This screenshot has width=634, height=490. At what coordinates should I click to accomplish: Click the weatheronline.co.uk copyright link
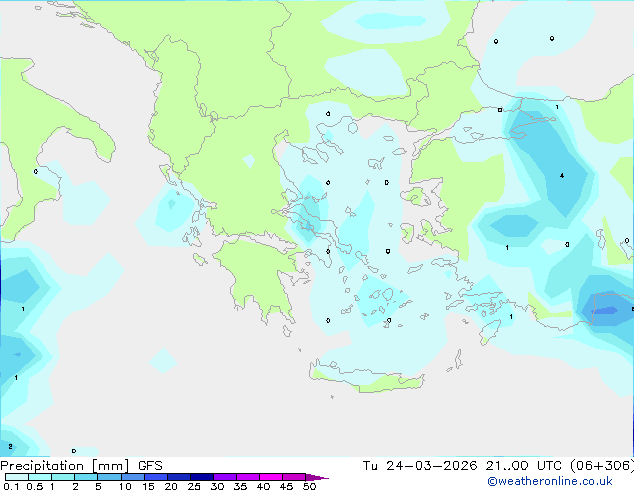point(550,481)
